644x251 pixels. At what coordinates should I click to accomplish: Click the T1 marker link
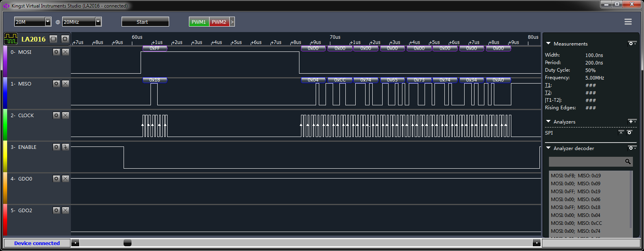point(548,85)
